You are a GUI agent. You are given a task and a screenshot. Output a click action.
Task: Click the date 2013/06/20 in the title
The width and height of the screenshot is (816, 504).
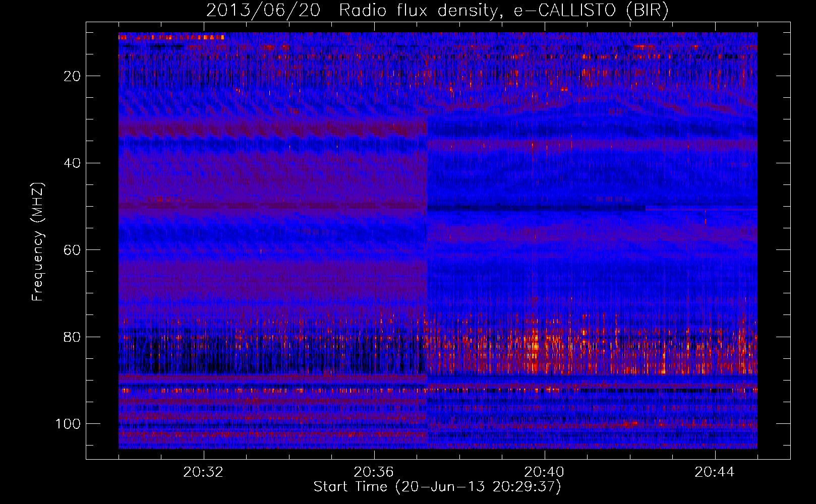coord(263,11)
